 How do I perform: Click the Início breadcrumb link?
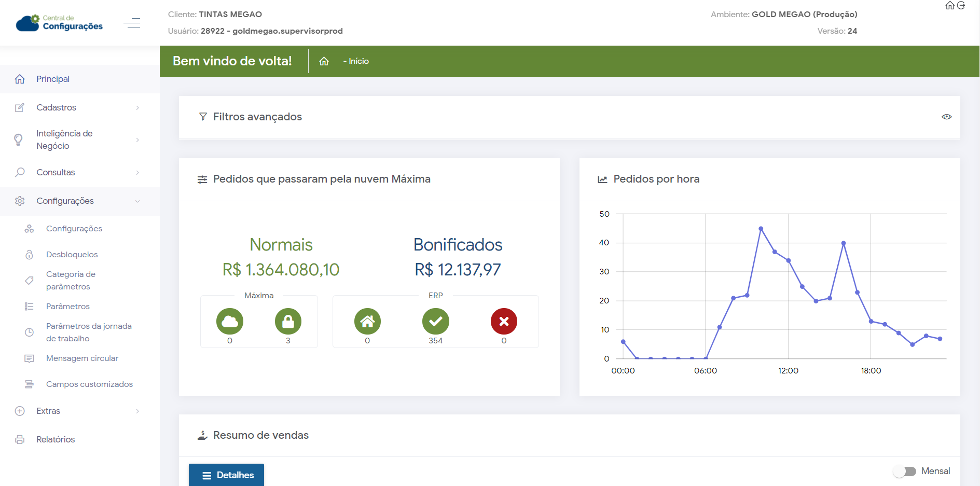pyautogui.click(x=358, y=61)
